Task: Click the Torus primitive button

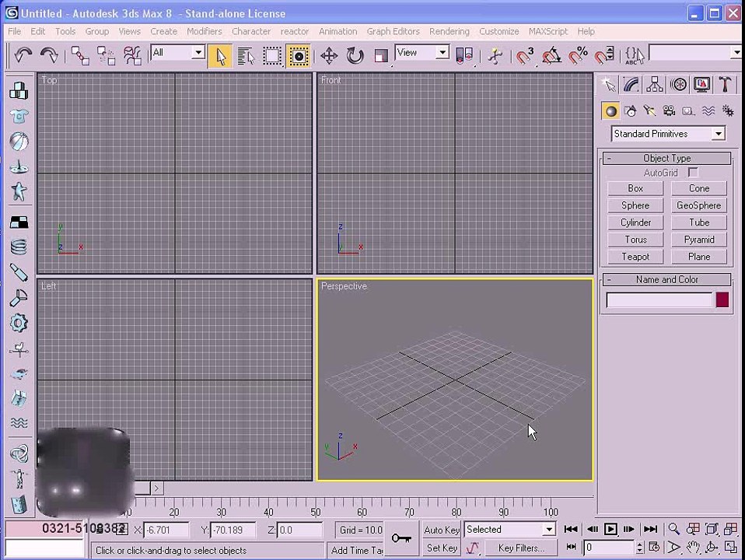Action: [x=635, y=240]
